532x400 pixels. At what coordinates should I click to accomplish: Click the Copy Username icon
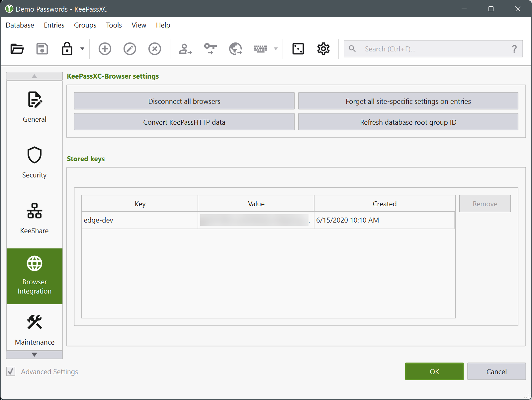[185, 49]
